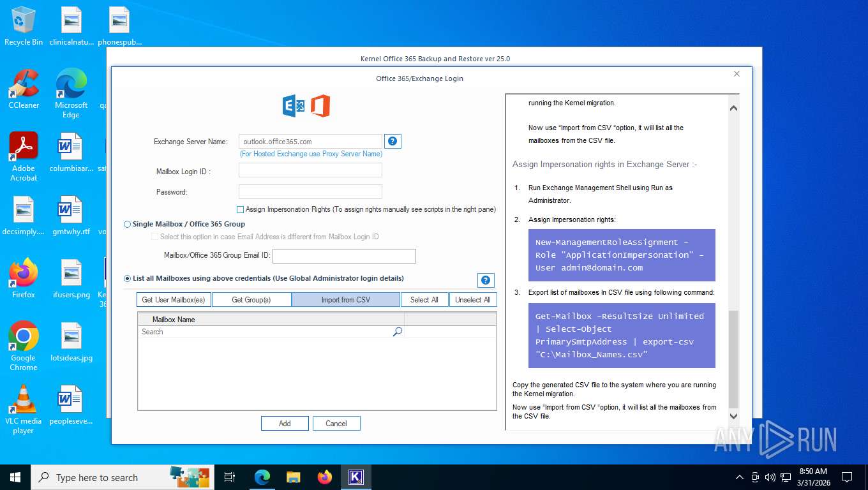Click the Get User Mailbox(es) button
Viewport: 868px width, 490px height.
[174, 300]
